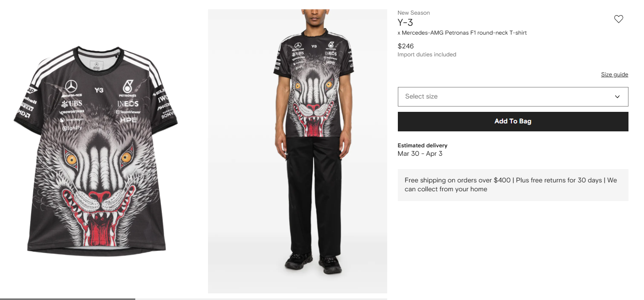Click the Petronas logo on flat-lay shirt
644x300 pixels.
[128, 89]
